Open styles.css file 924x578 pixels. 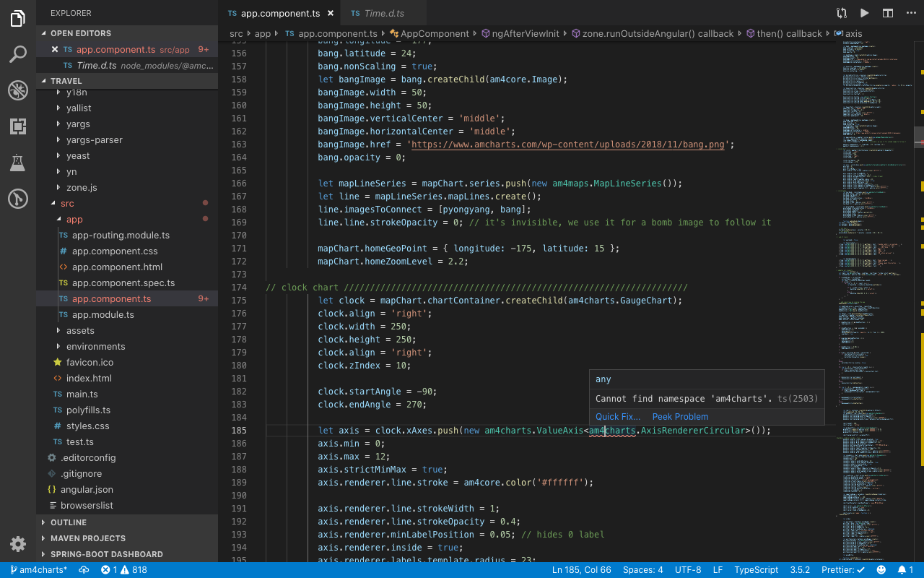click(127, 426)
